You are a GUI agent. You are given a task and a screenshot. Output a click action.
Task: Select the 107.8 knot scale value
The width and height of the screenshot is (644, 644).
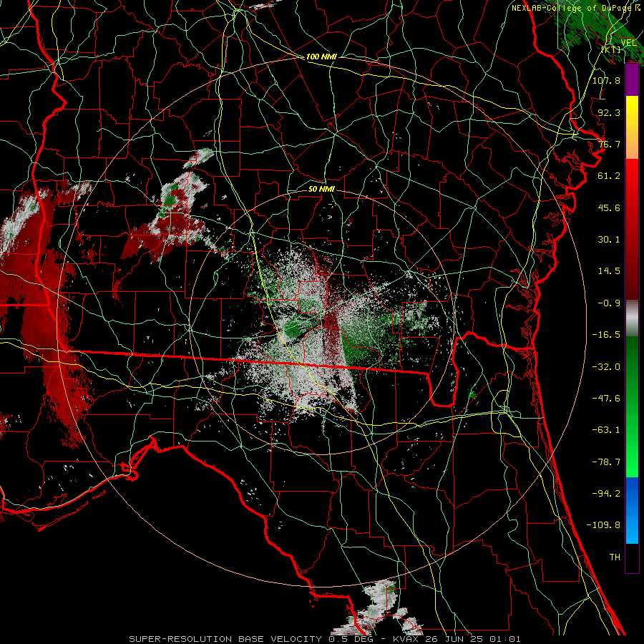[606, 80]
